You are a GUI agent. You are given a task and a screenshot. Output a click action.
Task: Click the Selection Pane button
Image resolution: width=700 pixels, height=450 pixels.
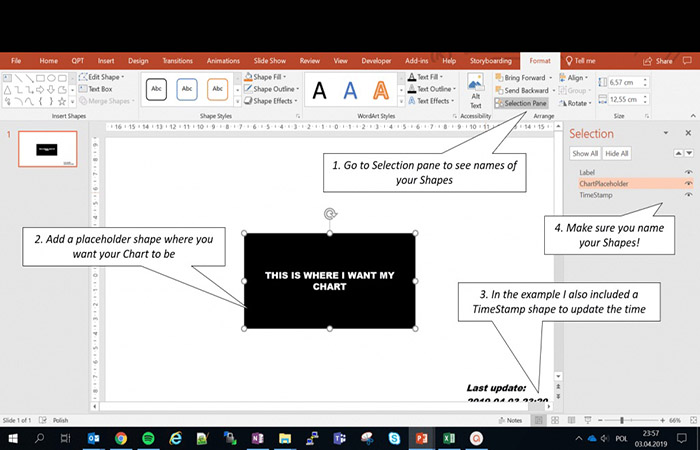[x=521, y=103]
